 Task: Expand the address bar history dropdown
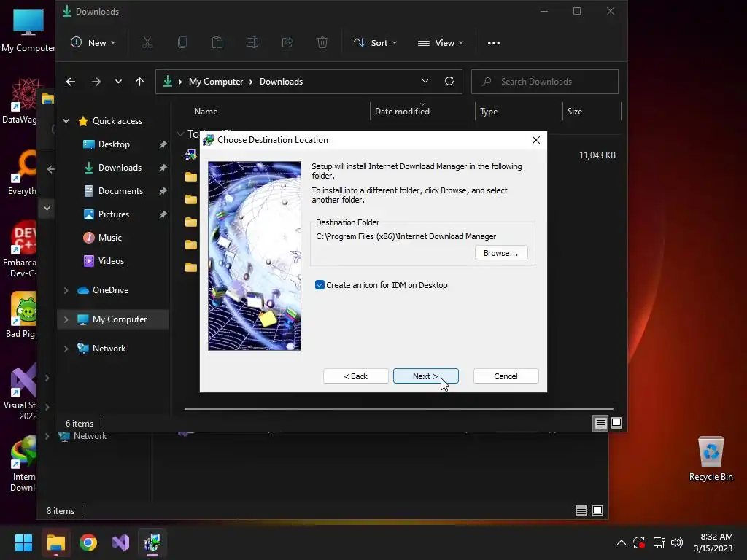[425, 82]
